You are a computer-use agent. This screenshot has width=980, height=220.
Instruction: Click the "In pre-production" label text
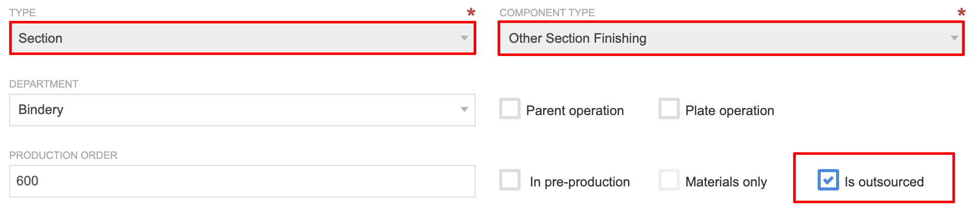click(x=580, y=182)
